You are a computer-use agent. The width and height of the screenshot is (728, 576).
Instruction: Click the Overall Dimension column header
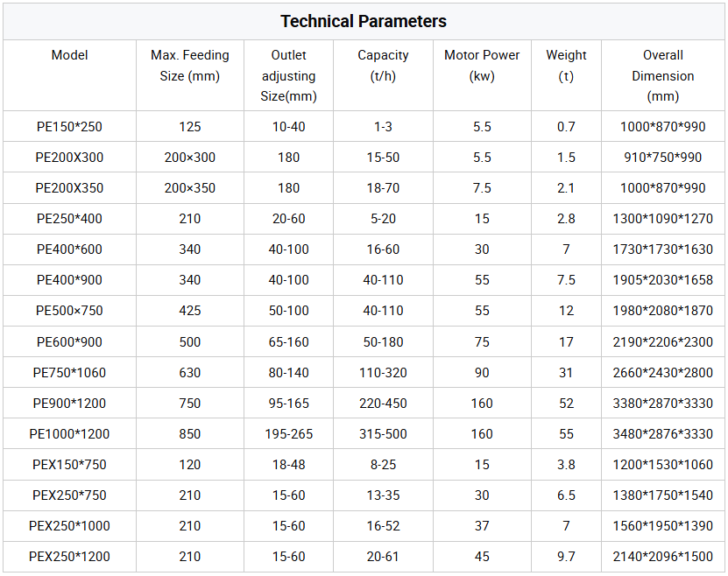click(662, 75)
